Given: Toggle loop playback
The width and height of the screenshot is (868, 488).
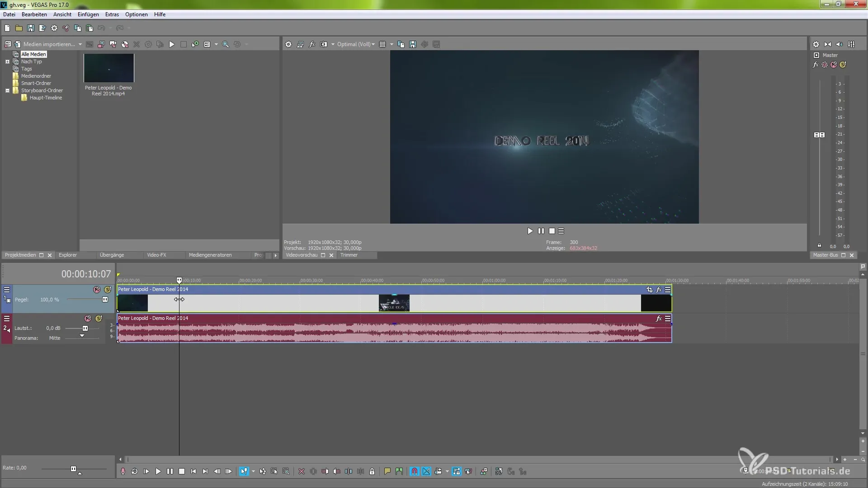Looking at the screenshot, I should pos(134,471).
